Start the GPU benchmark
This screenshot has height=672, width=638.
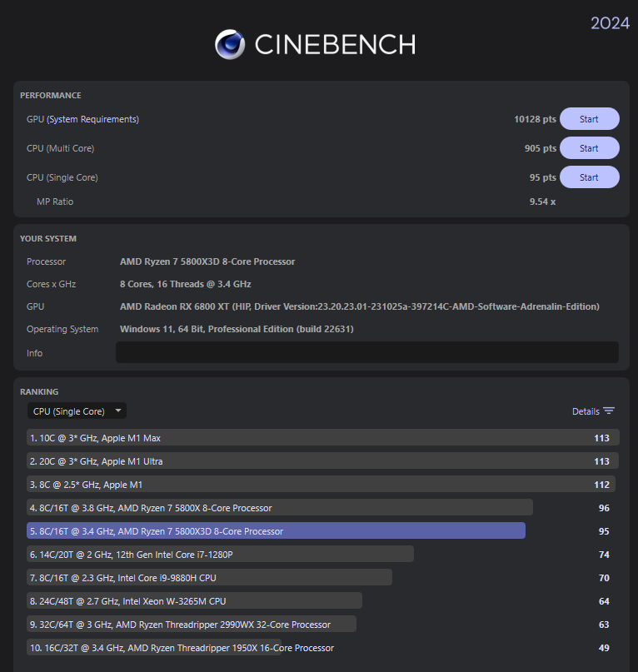589,119
